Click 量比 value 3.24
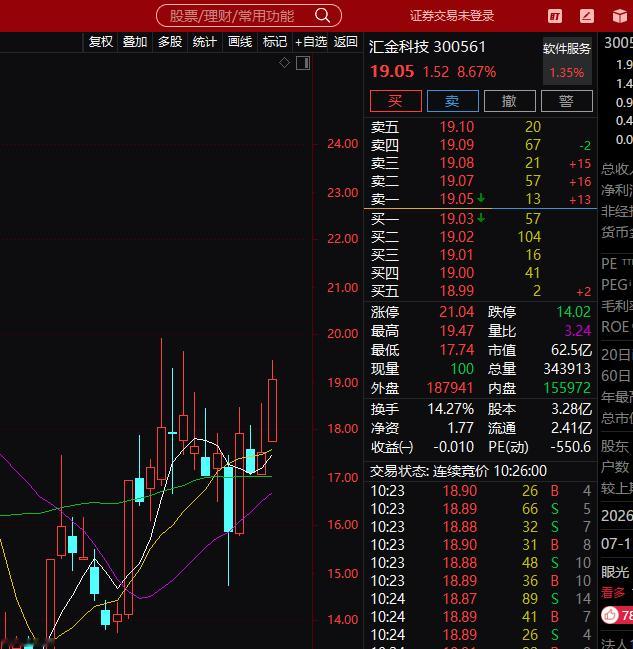The width and height of the screenshot is (633, 649). coord(578,331)
